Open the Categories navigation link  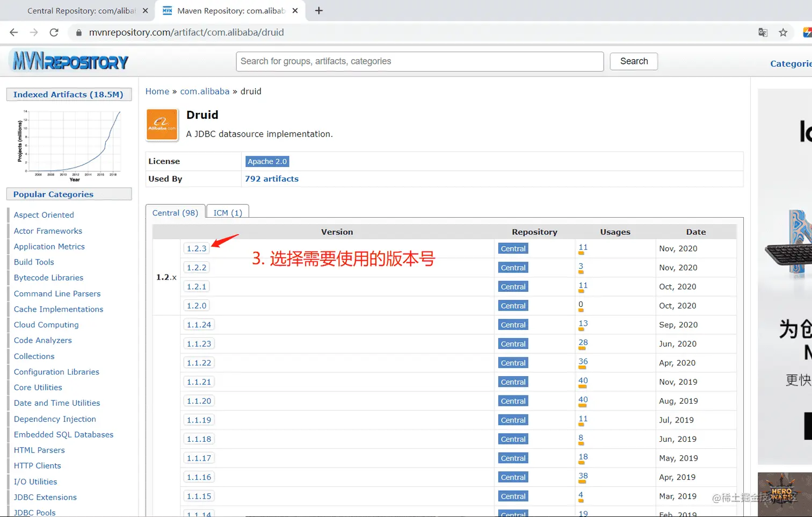791,63
